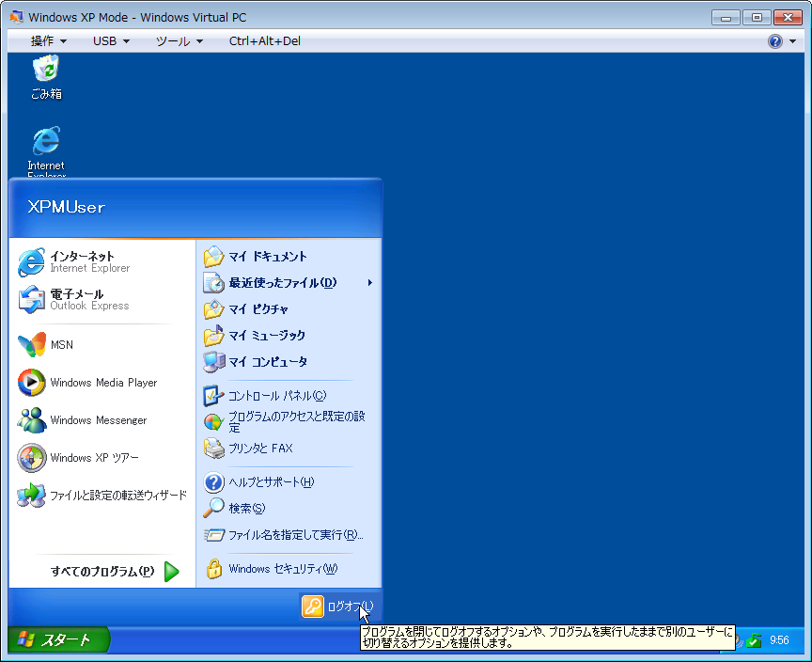This screenshot has width=812, height=662.
Task: Open the USB dropdown menu
Action: coord(111,41)
